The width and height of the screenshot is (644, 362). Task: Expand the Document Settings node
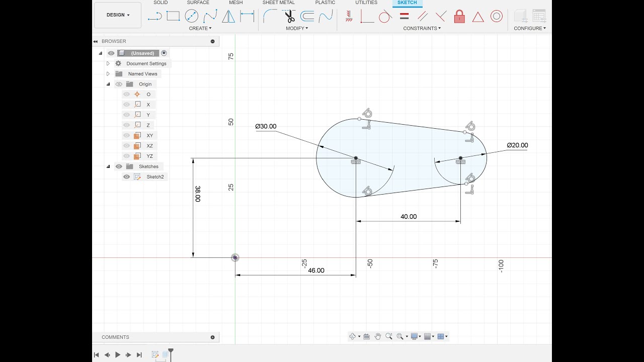[108, 63]
